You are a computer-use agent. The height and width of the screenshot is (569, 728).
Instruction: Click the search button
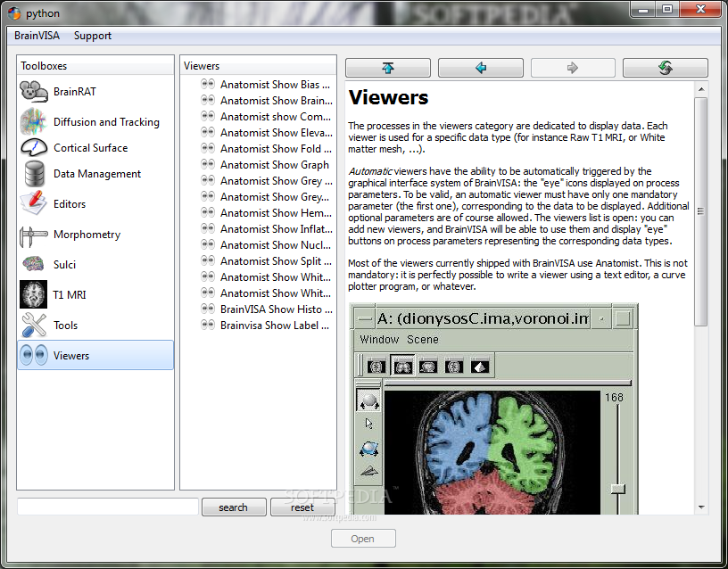(x=234, y=507)
